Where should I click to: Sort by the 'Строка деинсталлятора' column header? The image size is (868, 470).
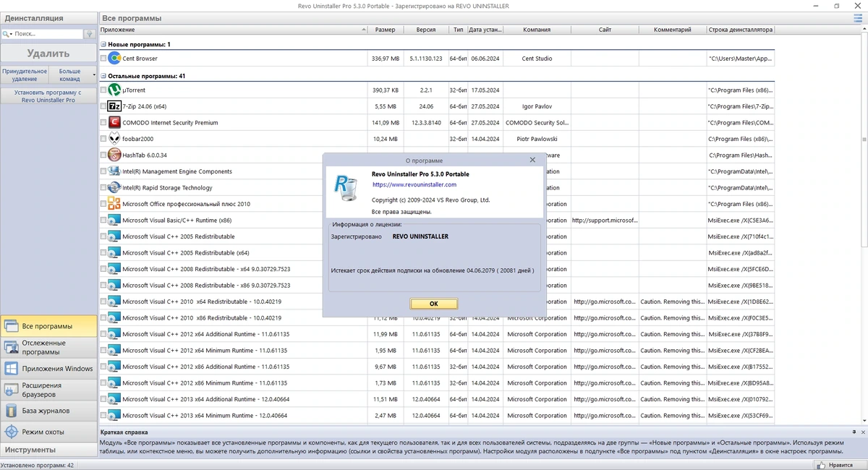pyautogui.click(x=741, y=30)
